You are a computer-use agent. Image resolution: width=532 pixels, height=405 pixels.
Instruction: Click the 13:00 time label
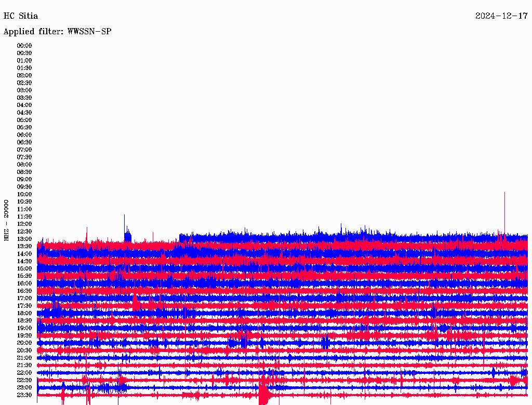pyautogui.click(x=24, y=239)
